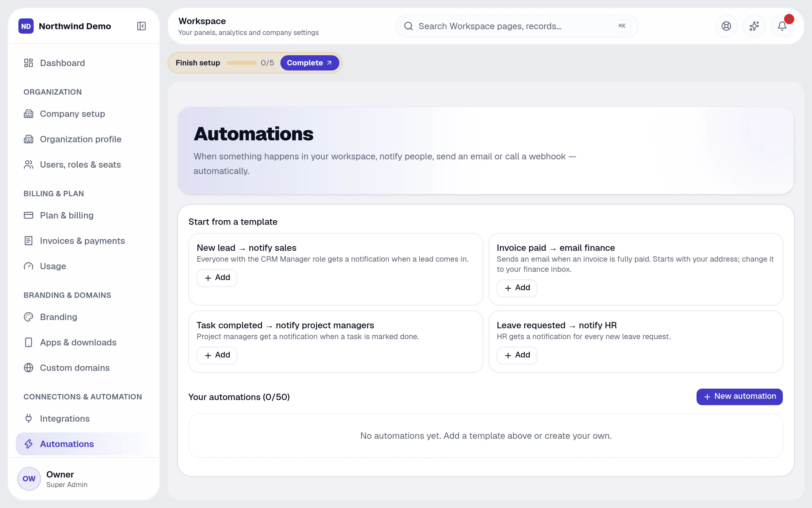This screenshot has height=508, width=812.
Task: Click the Invoices & payments receipt icon
Action: [x=29, y=241]
